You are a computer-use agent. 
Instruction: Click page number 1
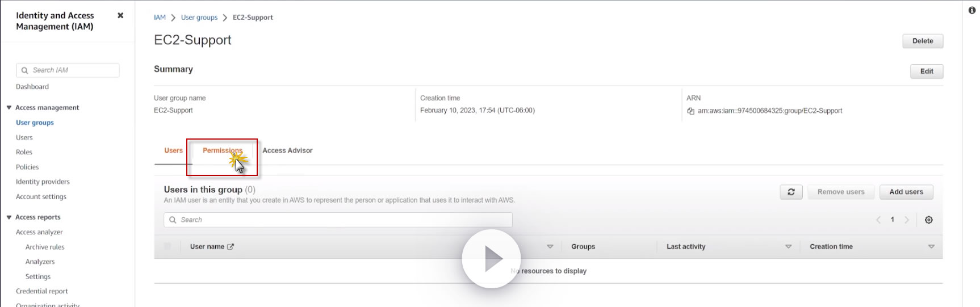coord(893,220)
